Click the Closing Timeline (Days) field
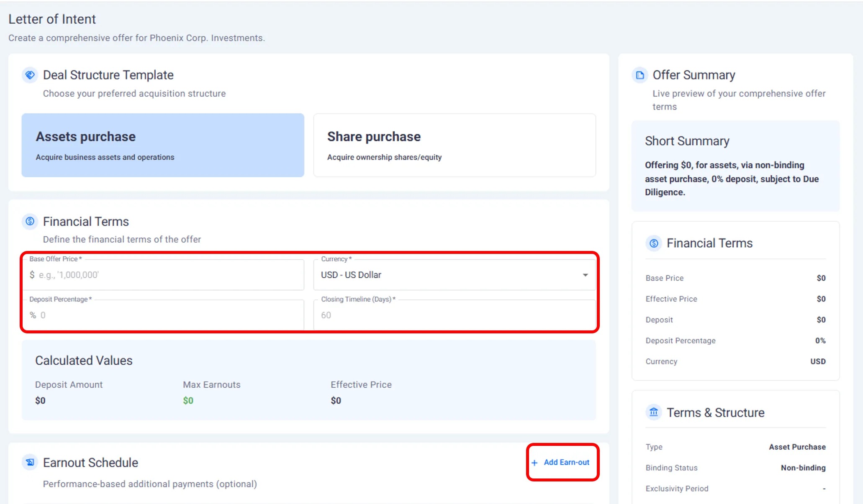Image resolution: width=863 pixels, height=504 pixels. tap(455, 315)
